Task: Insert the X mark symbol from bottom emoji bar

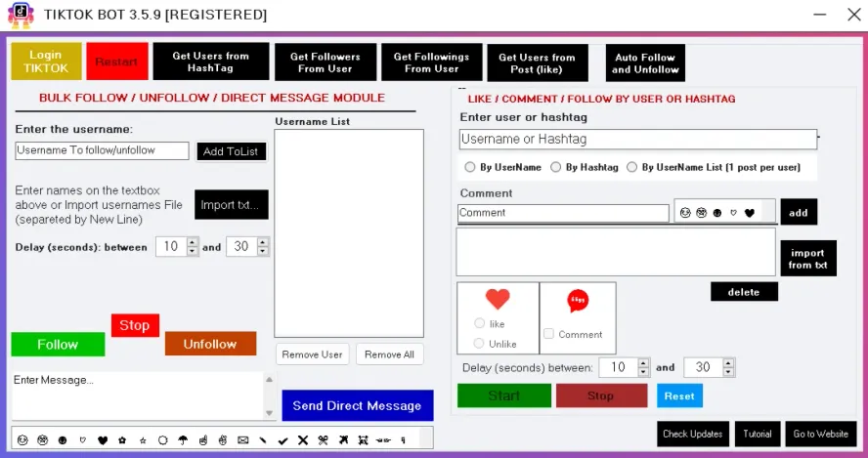Action: tap(303, 440)
